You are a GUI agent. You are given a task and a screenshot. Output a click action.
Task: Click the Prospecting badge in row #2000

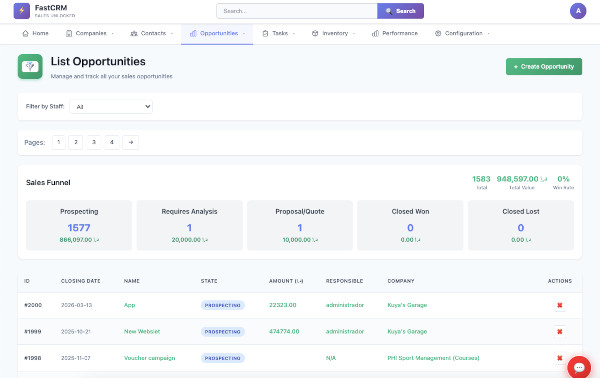pos(223,305)
